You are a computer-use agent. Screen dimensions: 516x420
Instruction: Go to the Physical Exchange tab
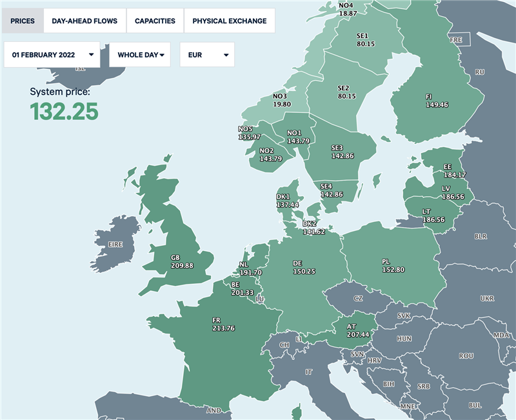click(230, 21)
